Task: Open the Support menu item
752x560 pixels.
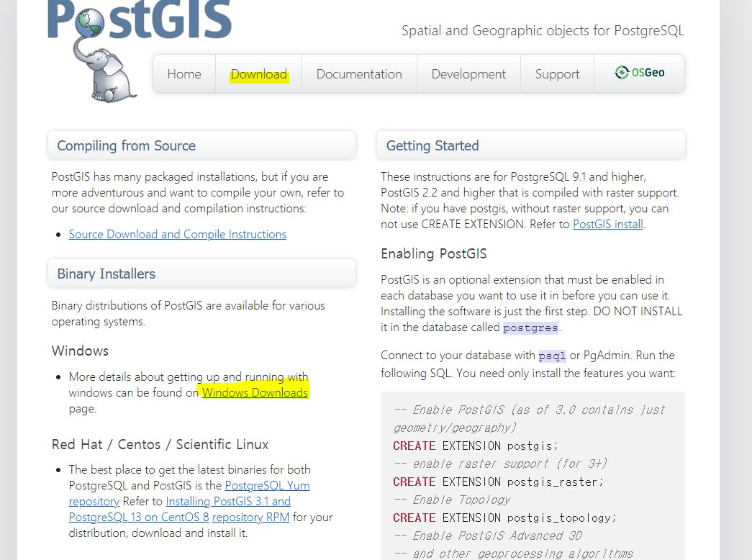Action: pos(557,74)
